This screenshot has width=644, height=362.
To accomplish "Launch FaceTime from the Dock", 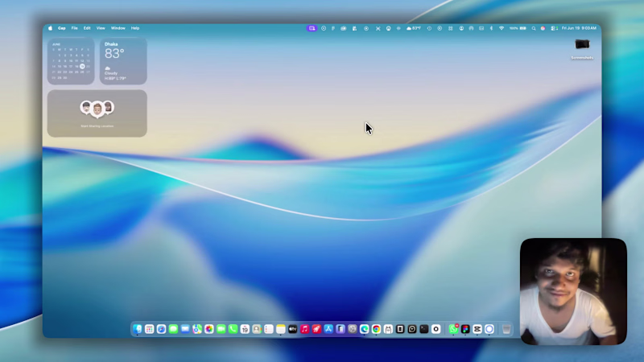I will pos(221,329).
